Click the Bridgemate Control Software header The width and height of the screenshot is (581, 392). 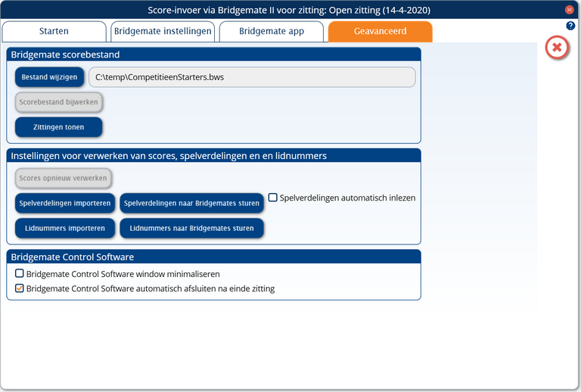214,257
